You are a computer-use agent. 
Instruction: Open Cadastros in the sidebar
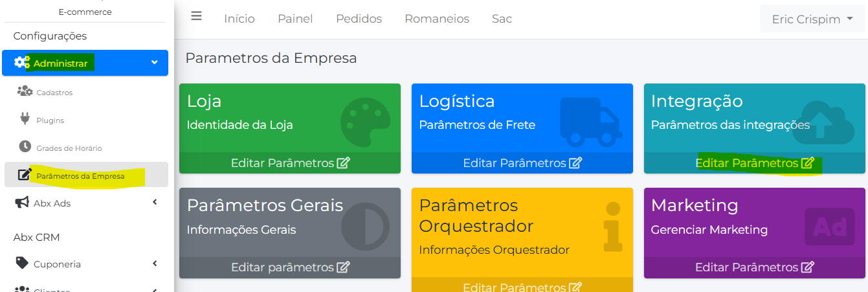[x=54, y=93]
